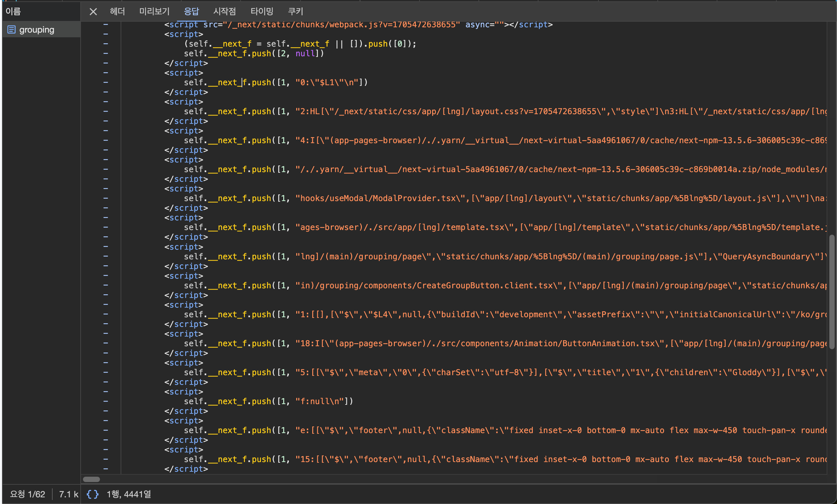Click the "요청 1/62" status text

tap(28, 494)
